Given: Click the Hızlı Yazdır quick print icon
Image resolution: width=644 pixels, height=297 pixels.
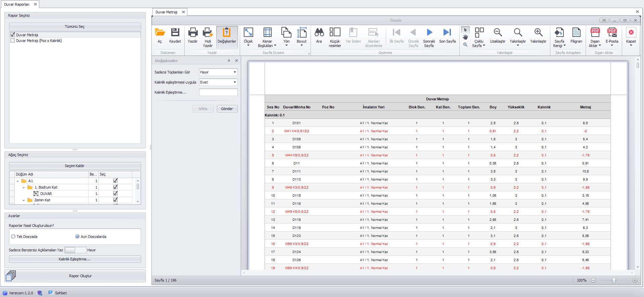Looking at the screenshot, I should [208, 33].
